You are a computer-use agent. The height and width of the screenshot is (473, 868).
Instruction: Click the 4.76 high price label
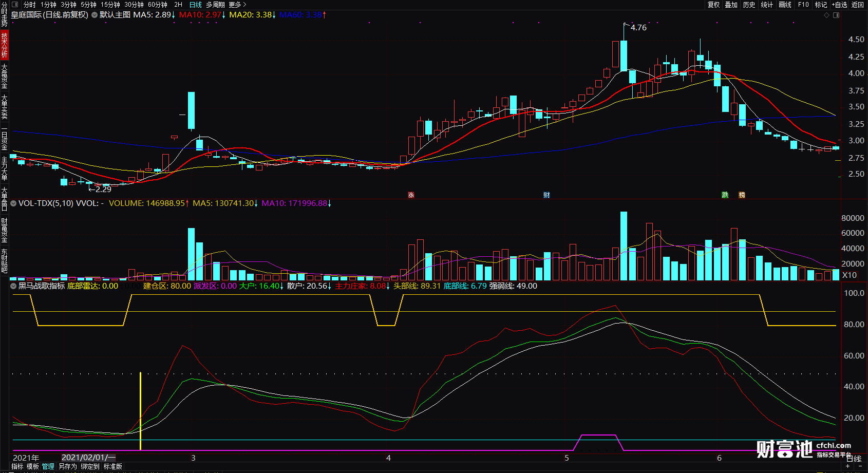click(639, 28)
